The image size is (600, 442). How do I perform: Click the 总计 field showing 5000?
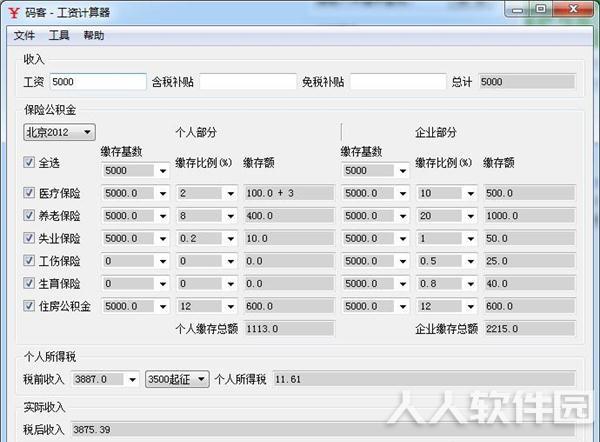pyautogui.click(x=527, y=82)
